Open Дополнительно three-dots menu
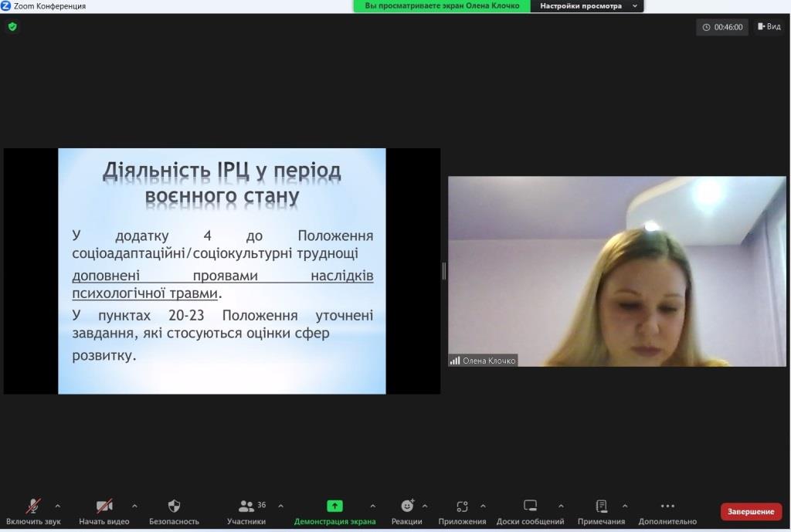Viewport: 791px width, 532px height. click(x=667, y=511)
